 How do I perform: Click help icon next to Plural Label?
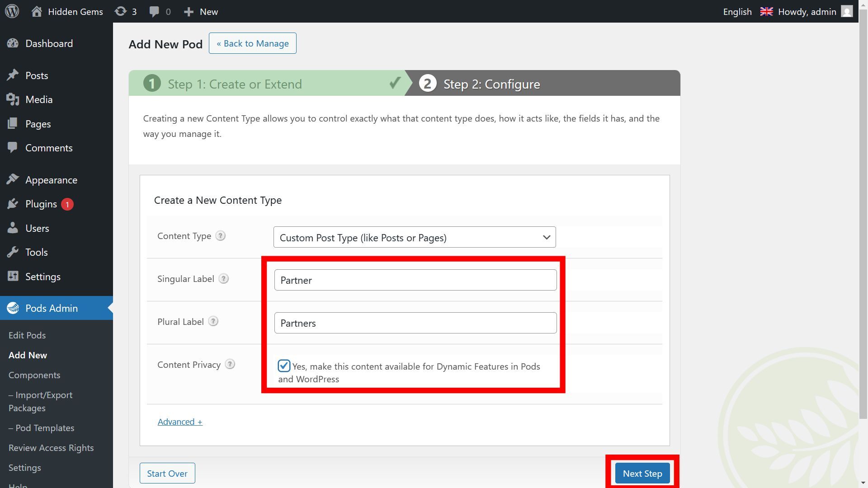[213, 322]
